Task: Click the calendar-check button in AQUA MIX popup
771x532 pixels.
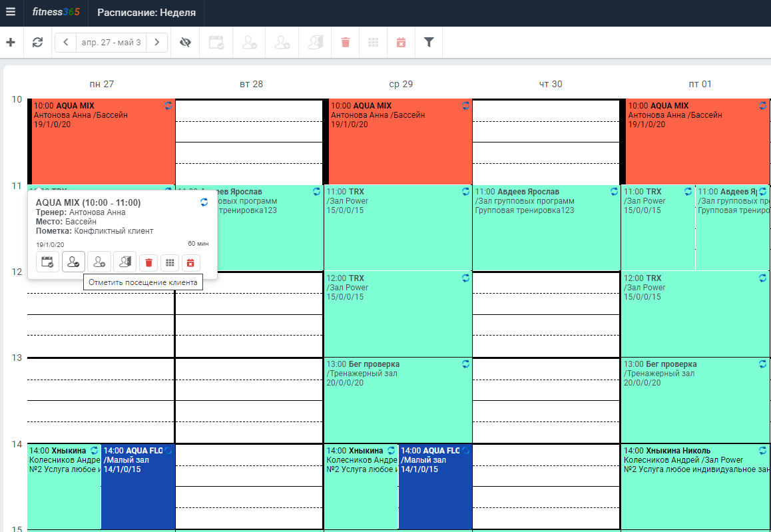Action: pyautogui.click(x=48, y=262)
